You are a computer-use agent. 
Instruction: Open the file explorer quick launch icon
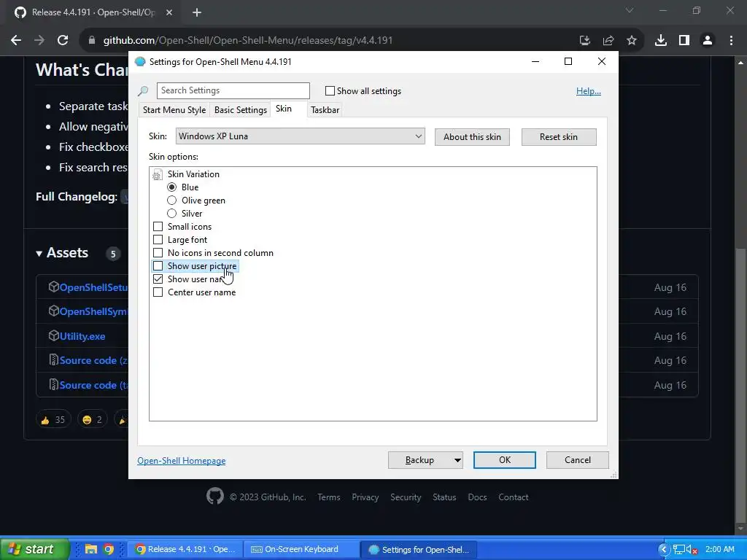[90, 550]
